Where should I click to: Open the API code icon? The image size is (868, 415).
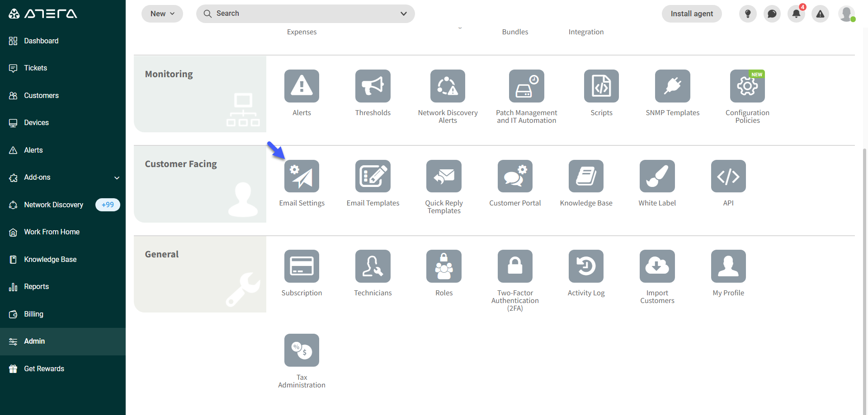(728, 176)
